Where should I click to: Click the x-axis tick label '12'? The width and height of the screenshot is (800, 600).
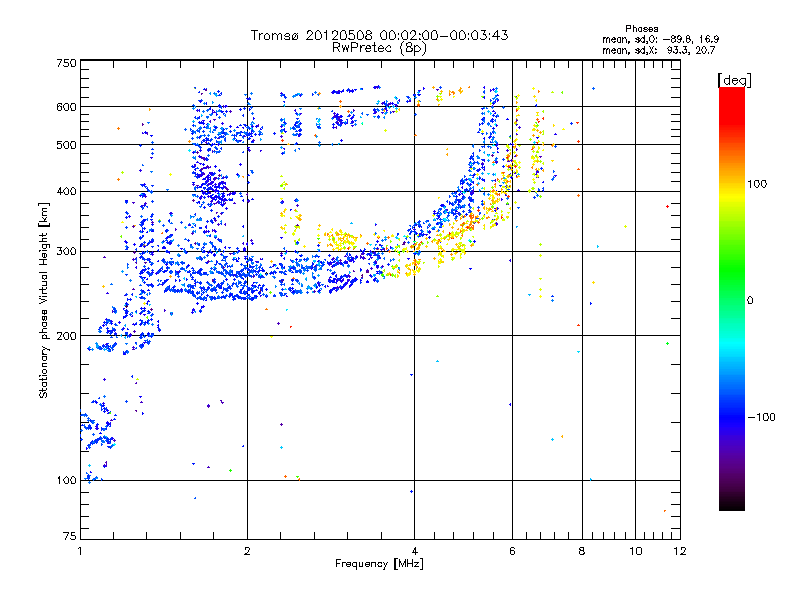680,551
